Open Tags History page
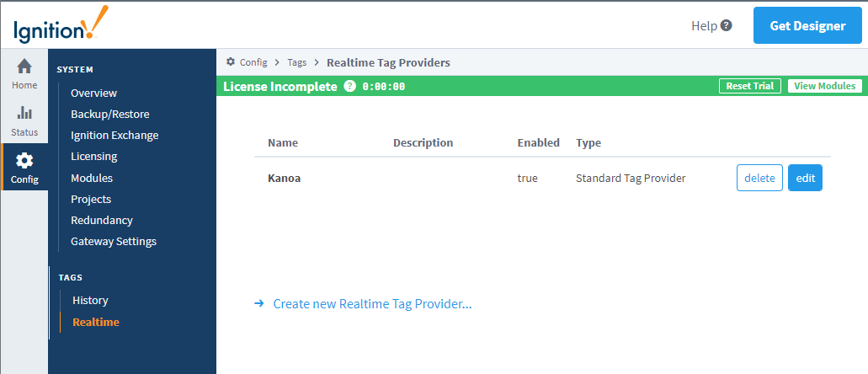 pos(90,301)
